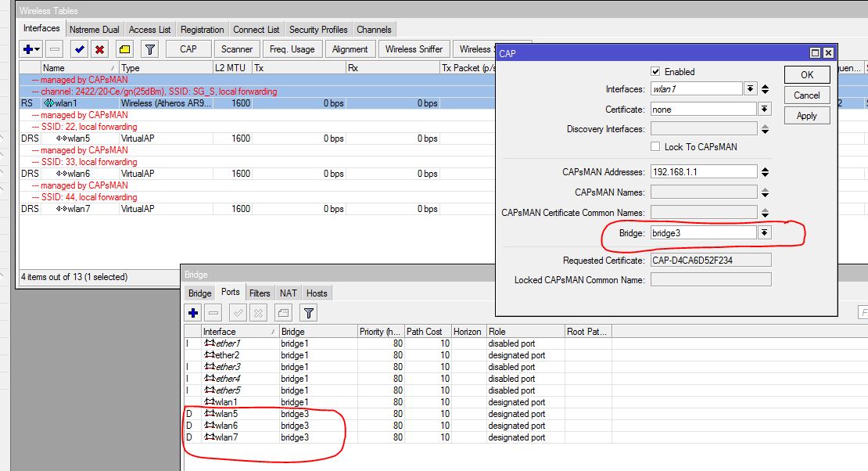Open the filter funnel in Wireless Tables toolbar
868x471 pixels.
point(149,49)
